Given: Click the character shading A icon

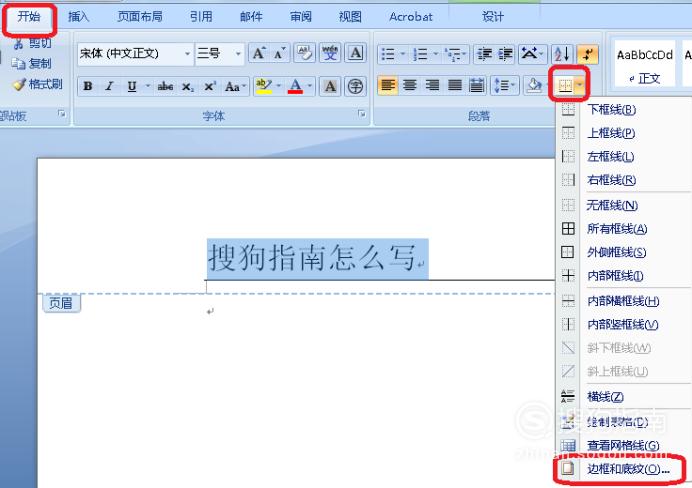Looking at the screenshot, I should coord(330,86).
